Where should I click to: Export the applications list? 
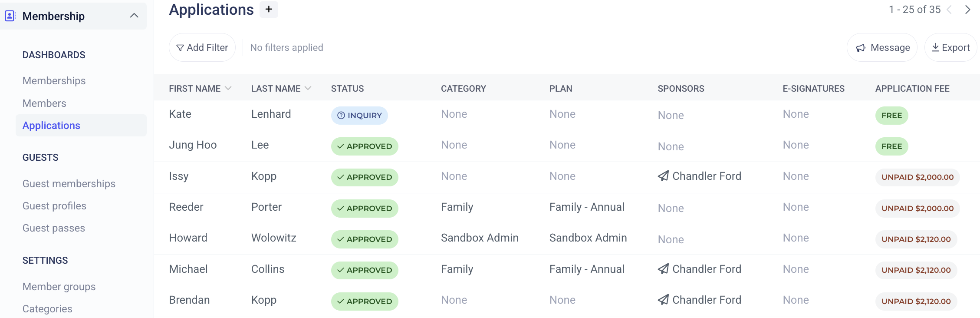pos(950,47)
